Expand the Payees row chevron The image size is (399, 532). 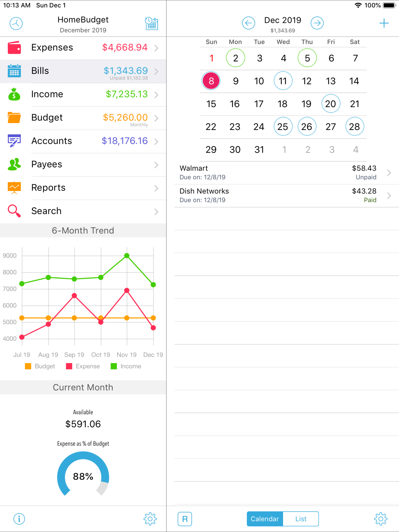coord(156,165)
